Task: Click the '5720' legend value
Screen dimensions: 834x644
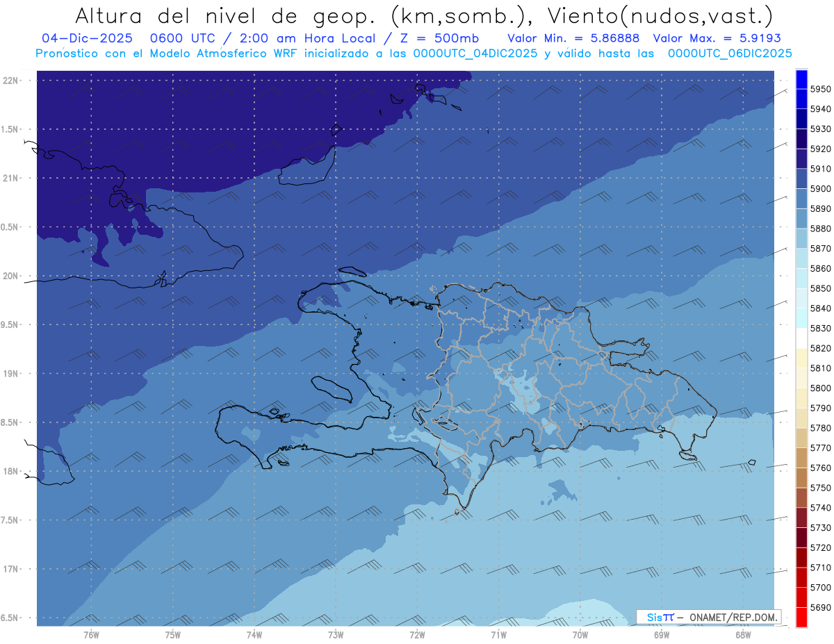Action: 821,548
